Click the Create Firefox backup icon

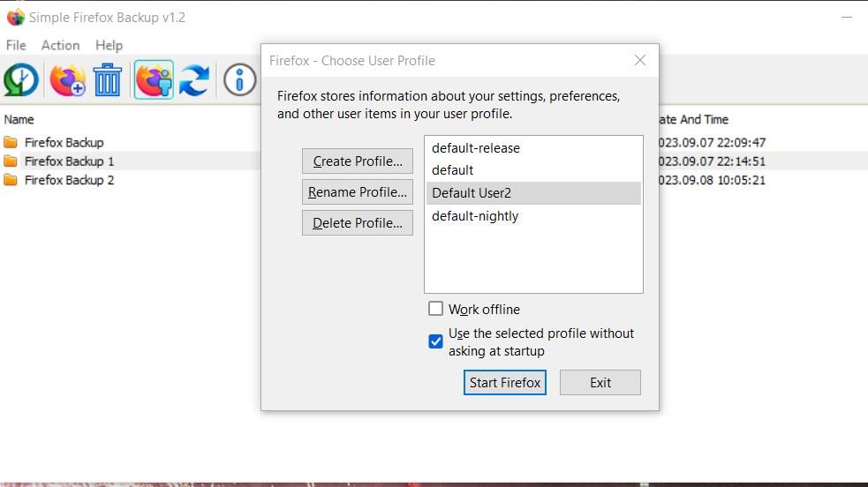point(67,80)
